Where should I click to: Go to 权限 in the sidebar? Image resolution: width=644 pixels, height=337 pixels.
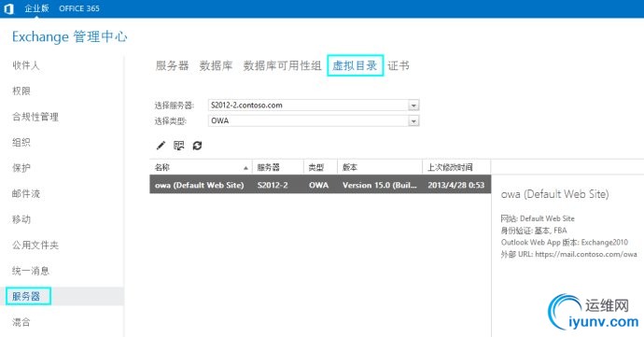click(21, 91)
